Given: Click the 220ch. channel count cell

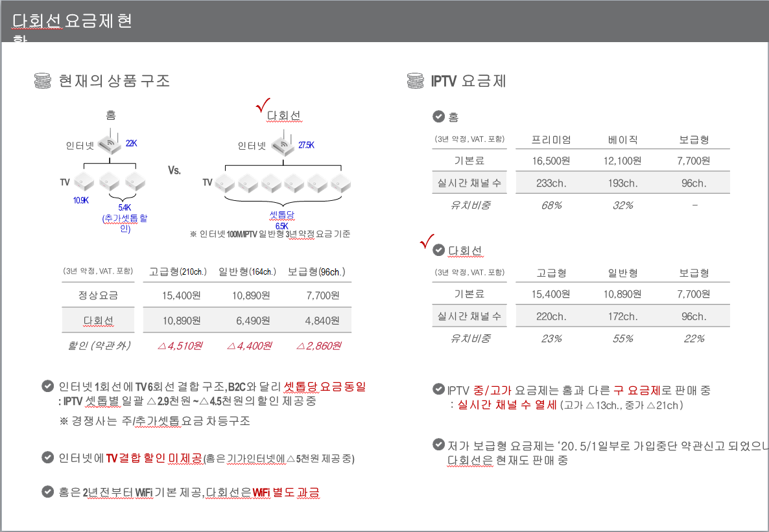Looking at the screenshot, I should pyautogui.click(x=551, y=316).
